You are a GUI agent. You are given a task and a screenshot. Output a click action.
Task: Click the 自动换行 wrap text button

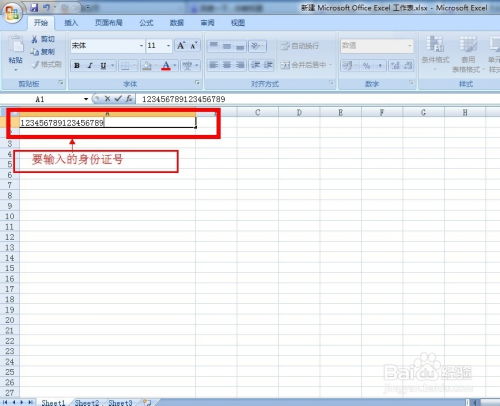click(x=300, y=46)
